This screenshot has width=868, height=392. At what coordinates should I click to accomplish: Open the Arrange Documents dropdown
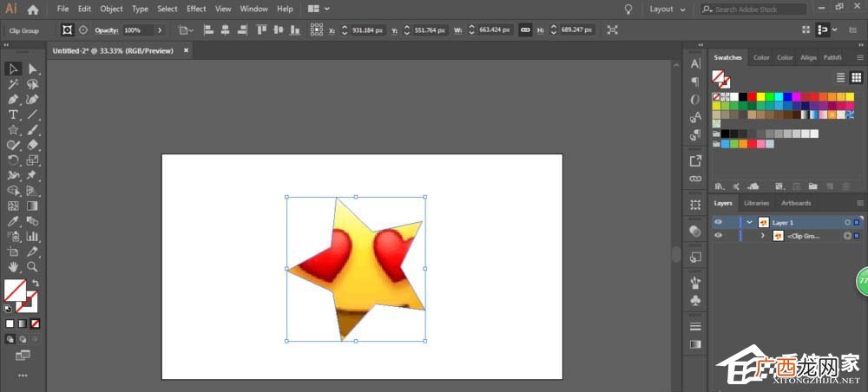319,9
